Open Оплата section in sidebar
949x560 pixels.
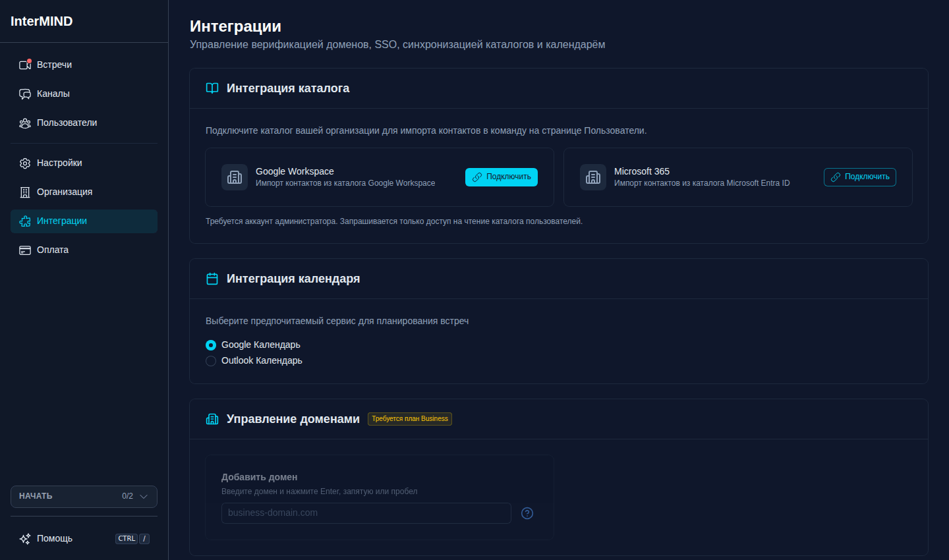(x=84, y=250)
